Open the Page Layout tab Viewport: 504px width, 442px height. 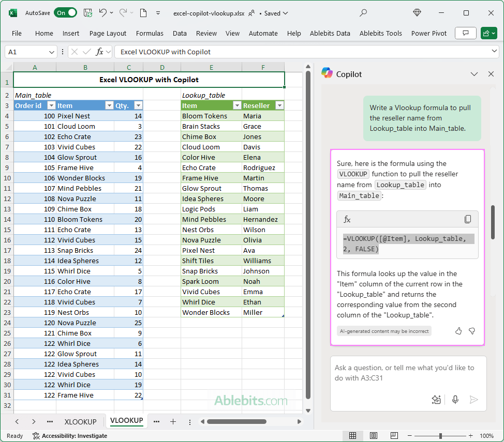pos(108,34)
